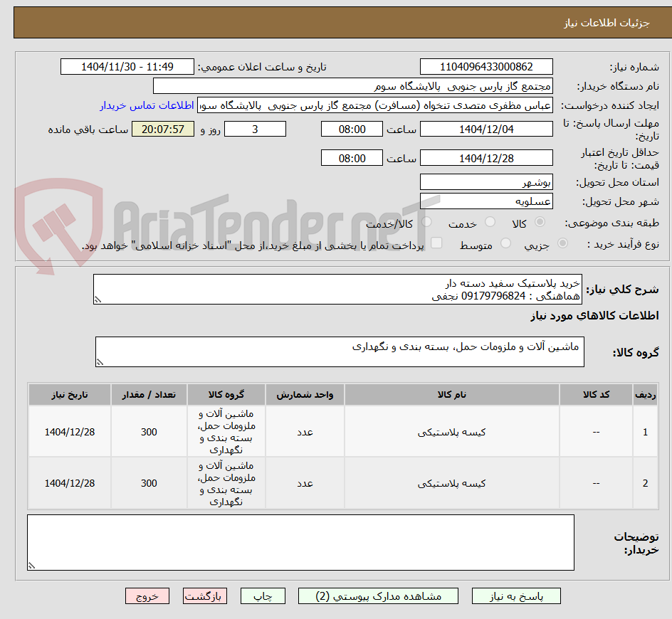This screenshot has height=619, width=672.
Task: Click the buyer name field مجتمع گاز پارس جنوبی
Action: pyautogui.click(x=352, y=86)
